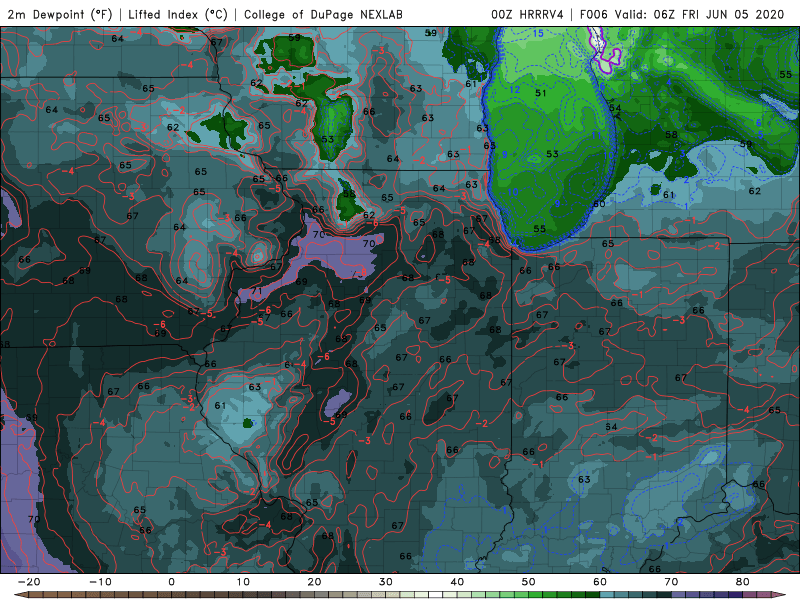Click the blue '12' contour label

pos(514,90)
